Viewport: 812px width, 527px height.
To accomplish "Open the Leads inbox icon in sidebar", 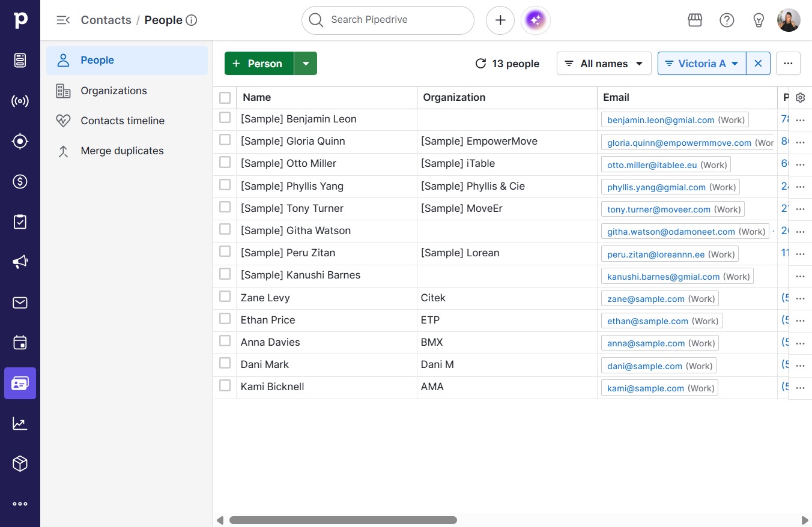I will (x=20, y=60).
